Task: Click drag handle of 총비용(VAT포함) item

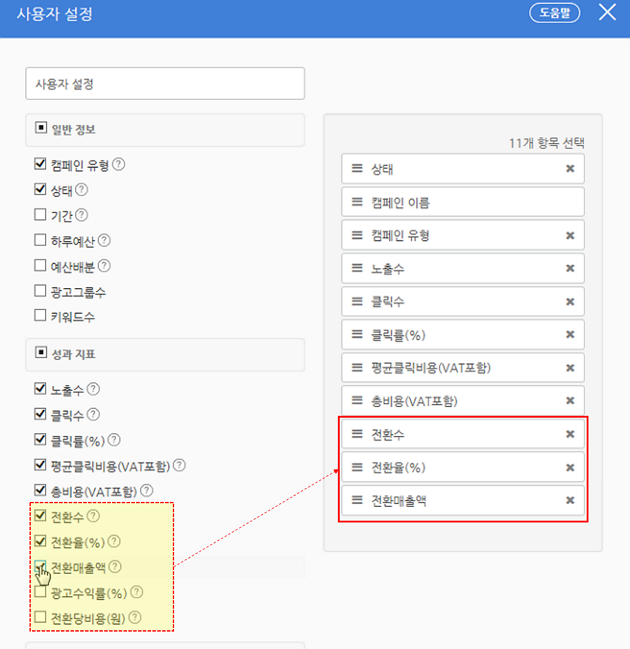Action: [357, 401]
